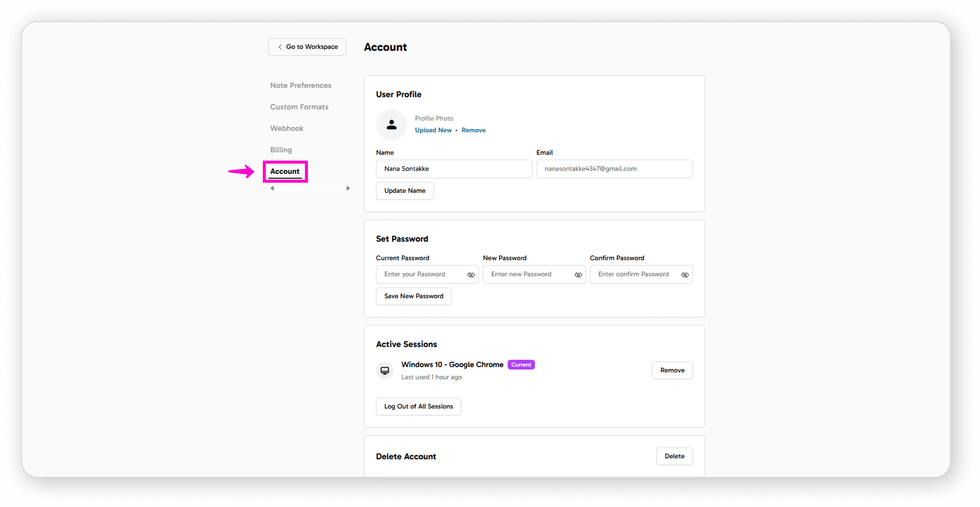Click the monitor icon in Active Sessions
Screen dimensions: 980x507
385,370
